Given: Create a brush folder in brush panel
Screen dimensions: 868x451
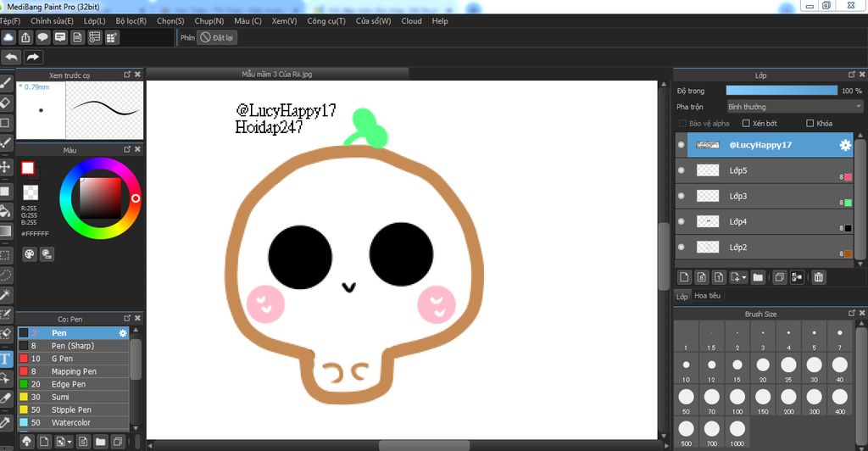Looking at the screenshot, I should (x=100, y=442).
